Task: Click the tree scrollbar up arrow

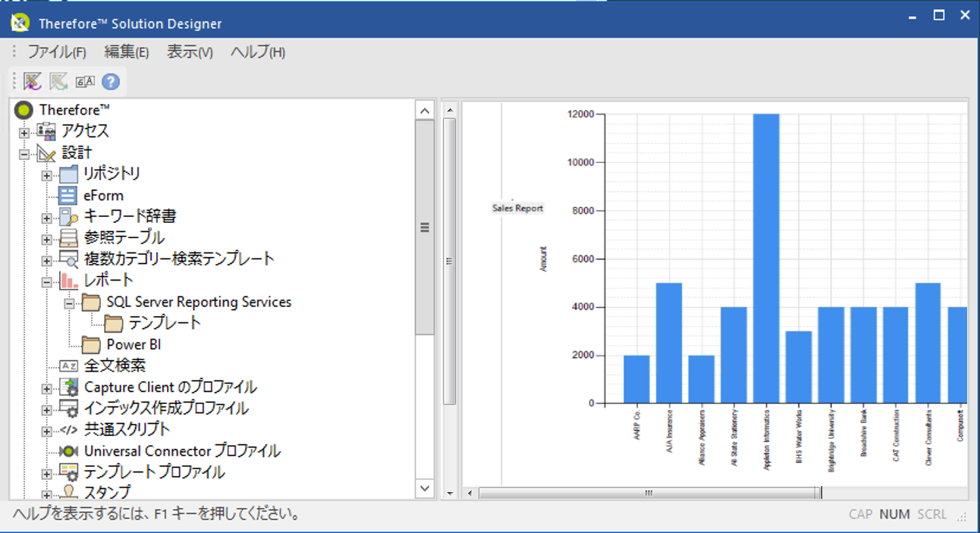Action: tap(425, 111)
